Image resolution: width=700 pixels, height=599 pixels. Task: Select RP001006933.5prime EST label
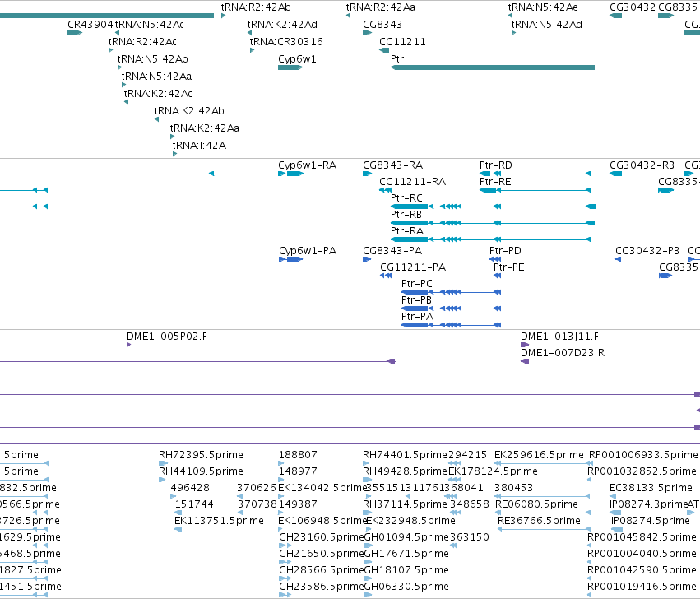pyautogui.click(x=643, y=455)
